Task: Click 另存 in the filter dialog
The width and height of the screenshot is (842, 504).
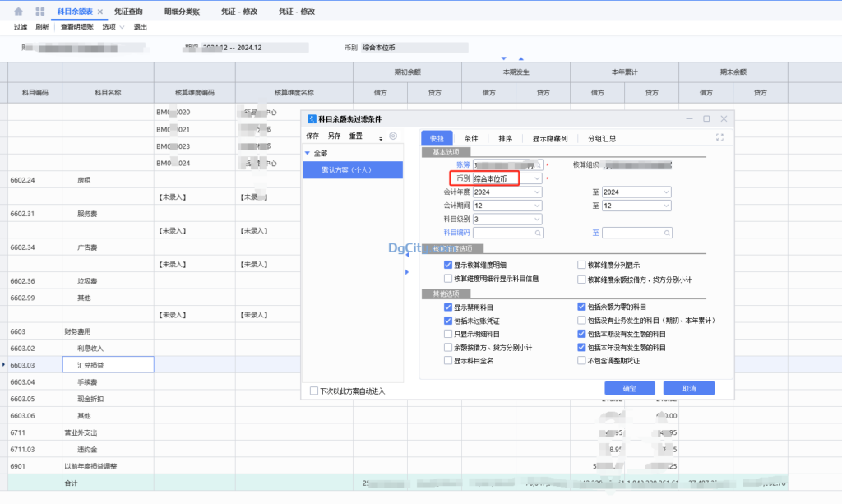Action: click(334, 136)
